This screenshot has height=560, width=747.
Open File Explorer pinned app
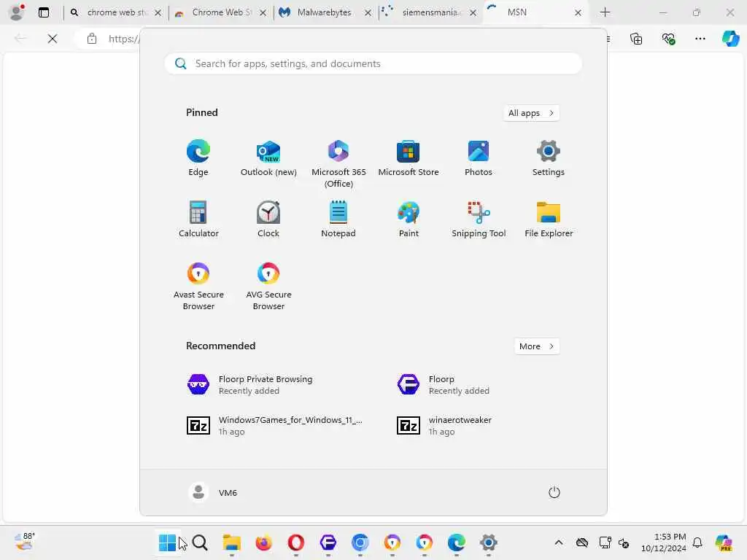tap(549, 219)
